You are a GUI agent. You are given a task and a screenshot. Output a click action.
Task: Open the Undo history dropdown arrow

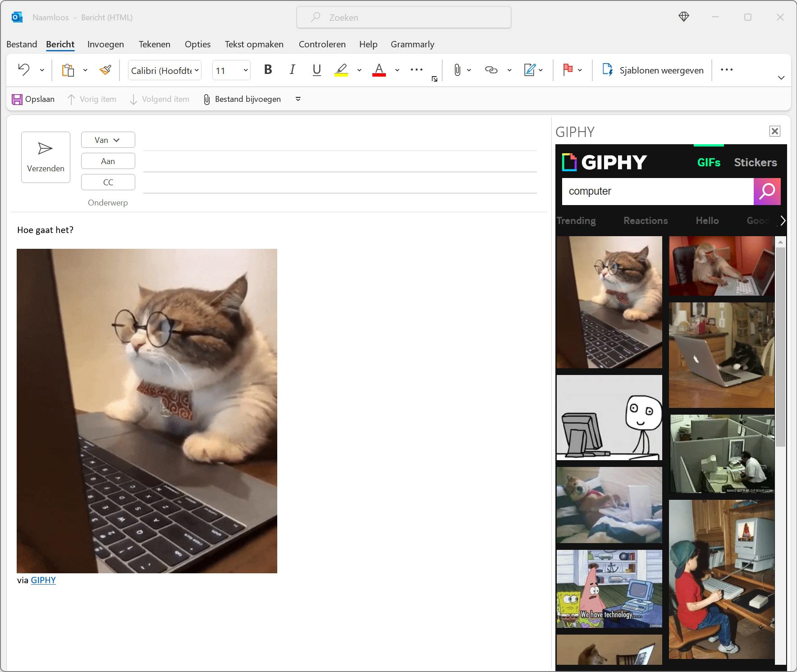click(x=42, y=70)
